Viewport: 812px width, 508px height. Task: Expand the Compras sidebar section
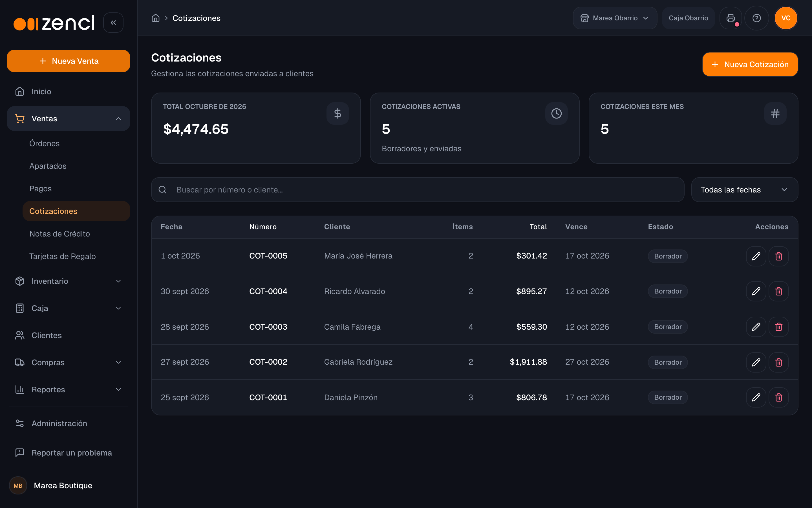pos(69,363)
